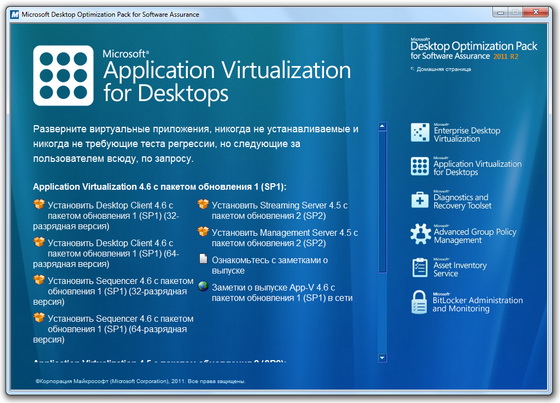Install Desktop Client 4.6 SP1 32-разрядная версия
Image resolution: width=560 pixels, height=403 pixels.
[x=106, y=216]
